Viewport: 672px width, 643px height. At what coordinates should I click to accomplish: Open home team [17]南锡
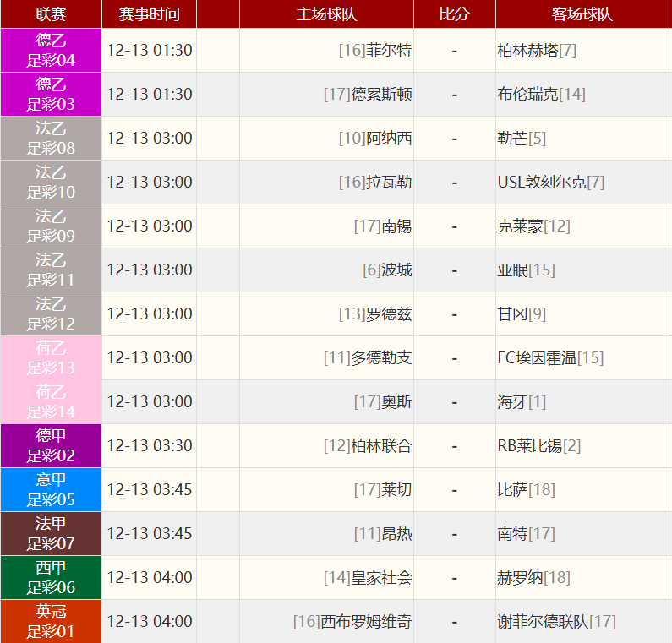[383, 226]
